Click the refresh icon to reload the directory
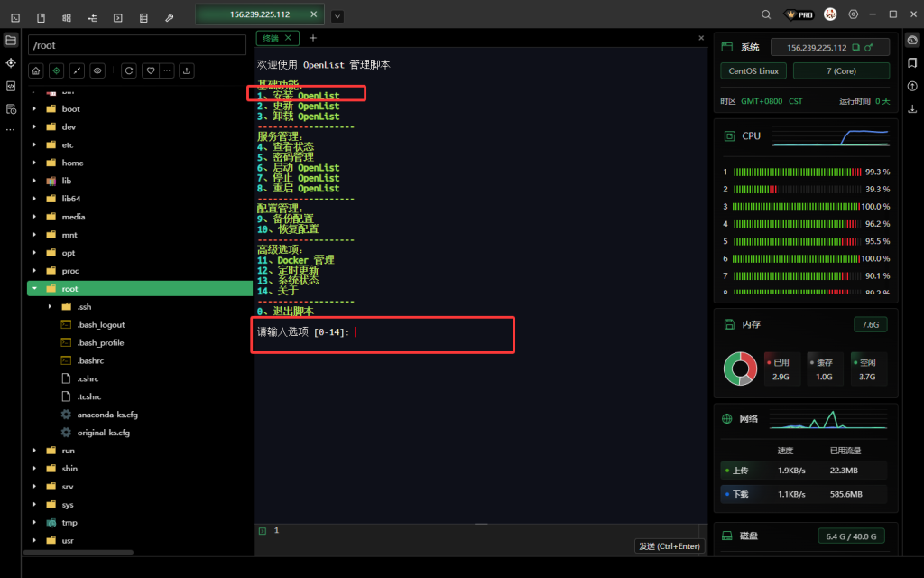Image resolution: width=924 pixels, height=578 pixels. pyautogui.click(x=128, y=70)
